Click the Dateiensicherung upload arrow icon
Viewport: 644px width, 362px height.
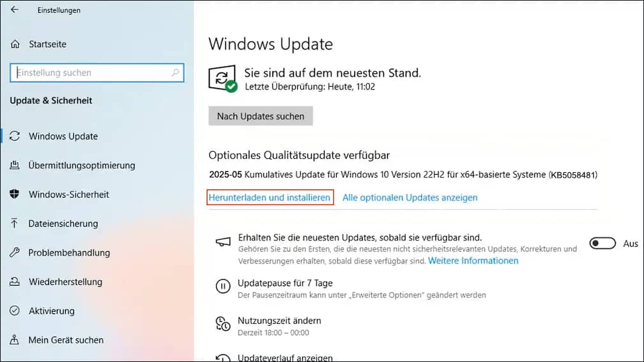pyautogui.click(x=15, y=223)
